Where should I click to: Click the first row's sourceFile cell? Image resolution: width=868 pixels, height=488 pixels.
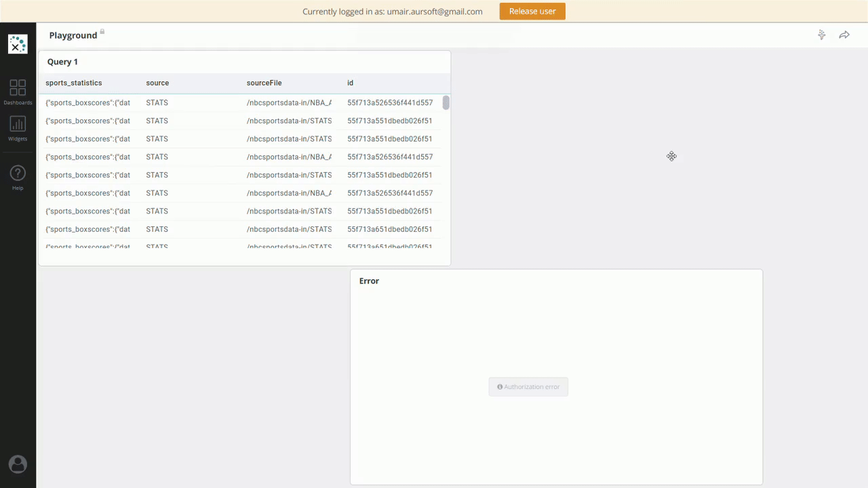pos(289,103)
